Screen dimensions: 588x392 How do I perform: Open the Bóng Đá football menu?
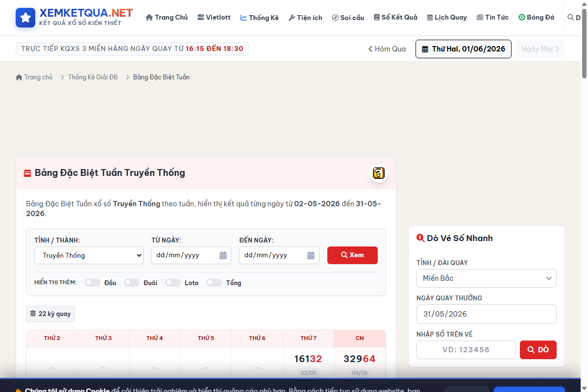(x=536, y=18)
